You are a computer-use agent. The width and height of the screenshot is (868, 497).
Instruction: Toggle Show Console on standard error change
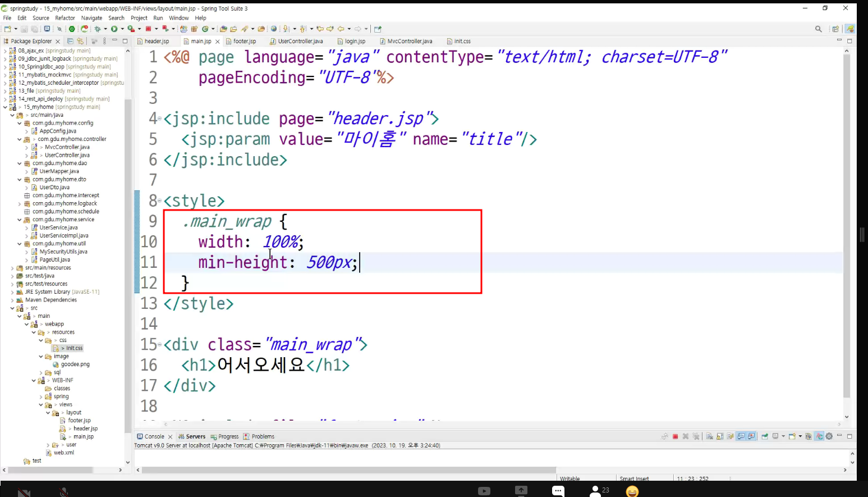(751, 436)
